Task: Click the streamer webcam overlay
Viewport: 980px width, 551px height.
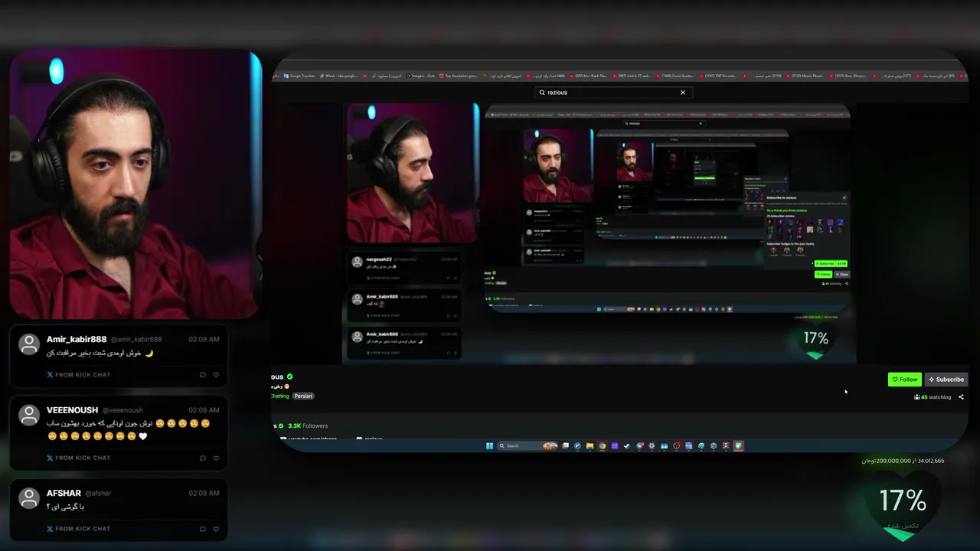Action: [136, 184]
